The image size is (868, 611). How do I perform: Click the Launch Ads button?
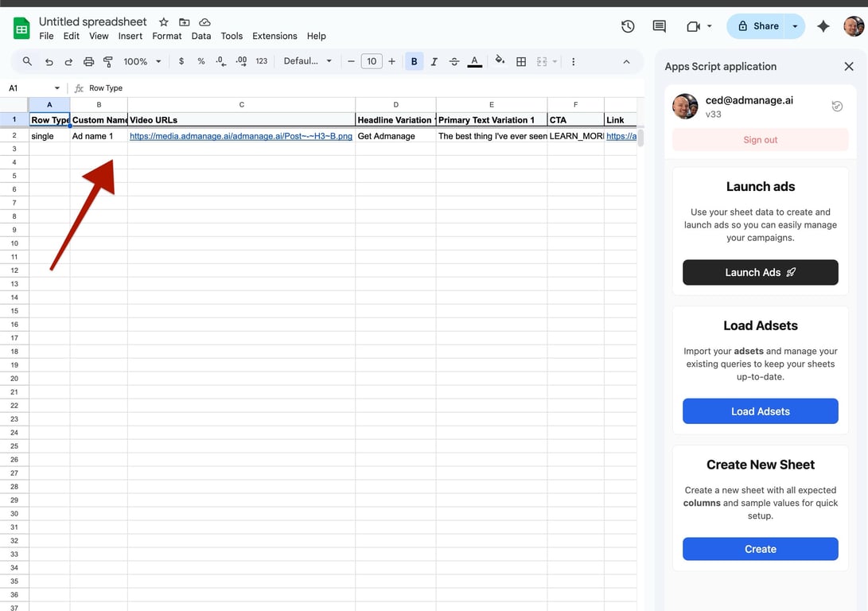pos(760,272)
